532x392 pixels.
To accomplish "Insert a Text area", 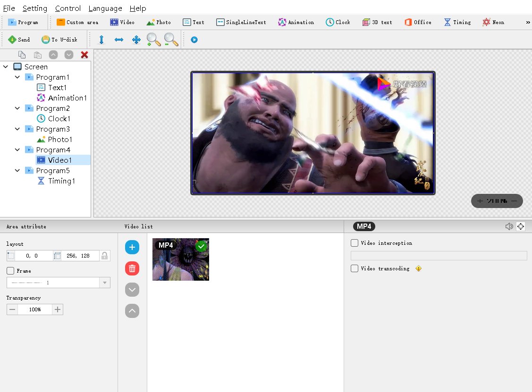I will coord(194,22).
